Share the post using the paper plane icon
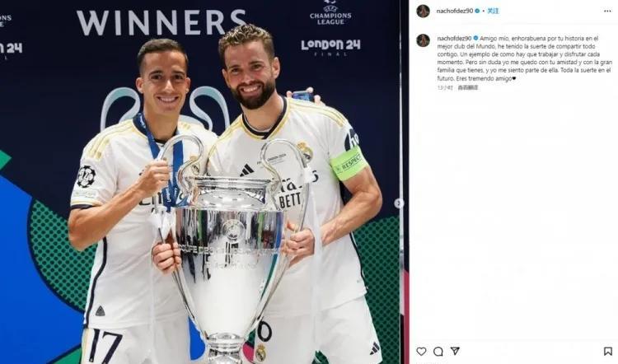 tap(455, 351)
